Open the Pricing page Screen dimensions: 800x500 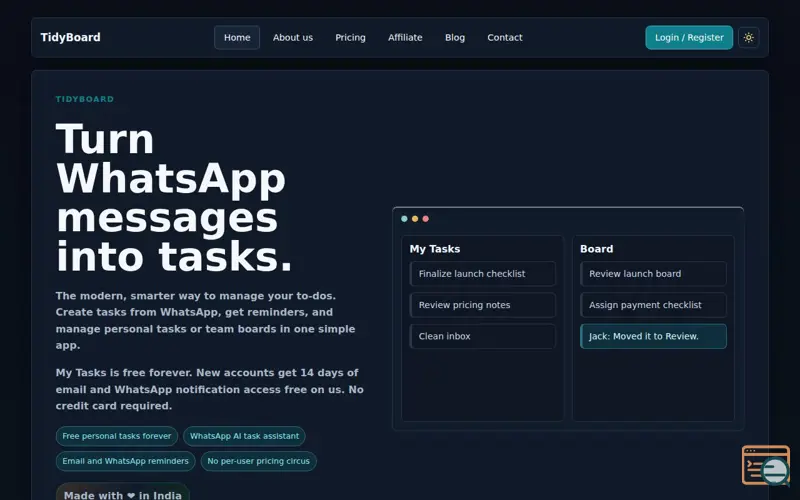350,37
